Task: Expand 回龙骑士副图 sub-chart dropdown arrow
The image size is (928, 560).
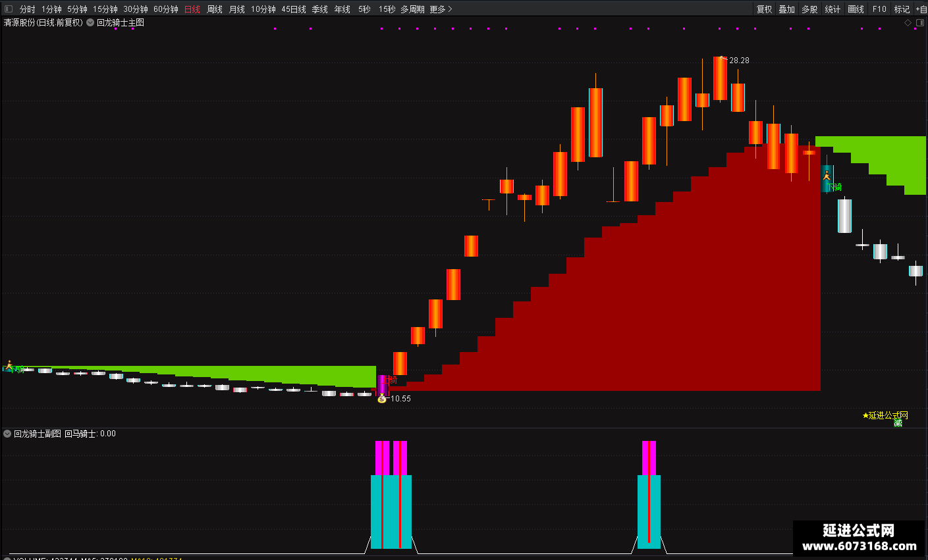Action: pos(7,434)
